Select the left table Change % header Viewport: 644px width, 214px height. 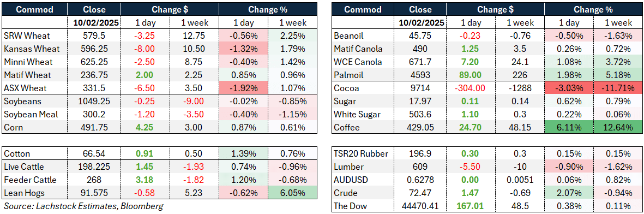(x=268, y=9)
